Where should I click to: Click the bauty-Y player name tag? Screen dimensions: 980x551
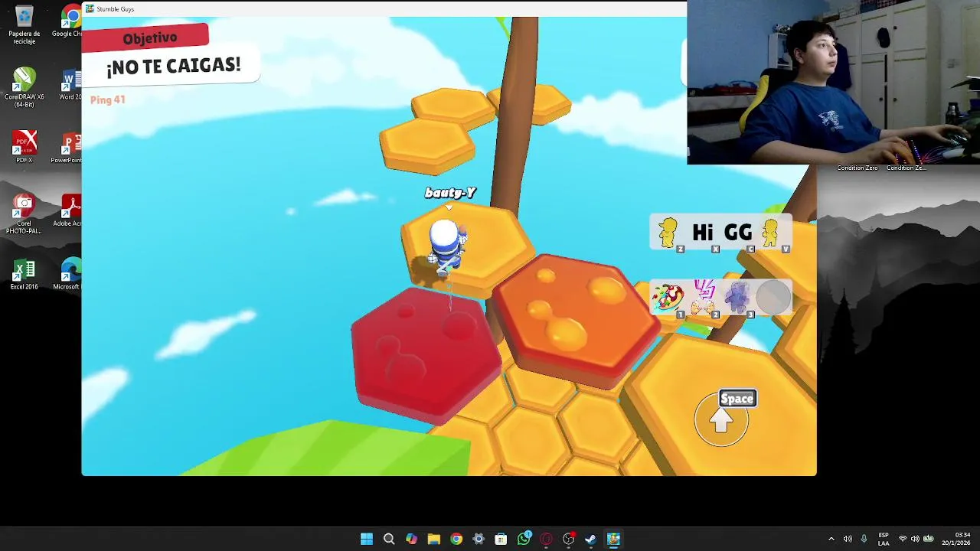[450, 193]
